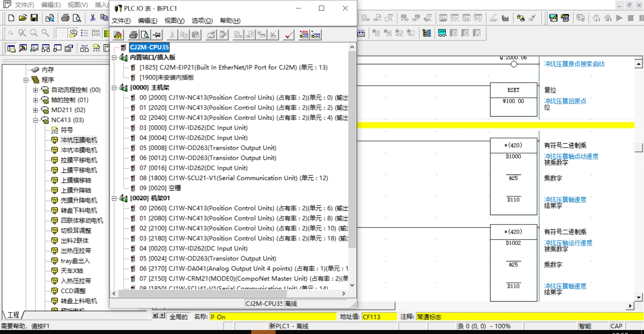Click the RSET instruction block in ladder

514,100
